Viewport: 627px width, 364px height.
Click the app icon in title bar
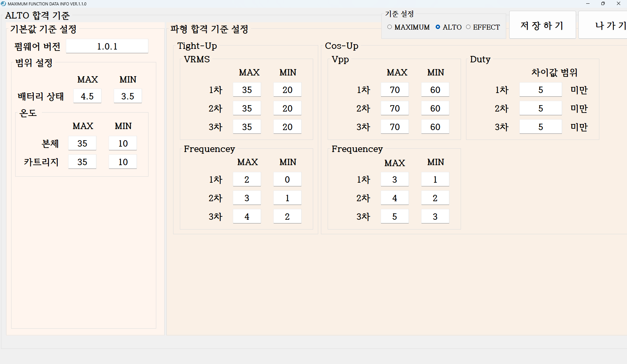3,4
